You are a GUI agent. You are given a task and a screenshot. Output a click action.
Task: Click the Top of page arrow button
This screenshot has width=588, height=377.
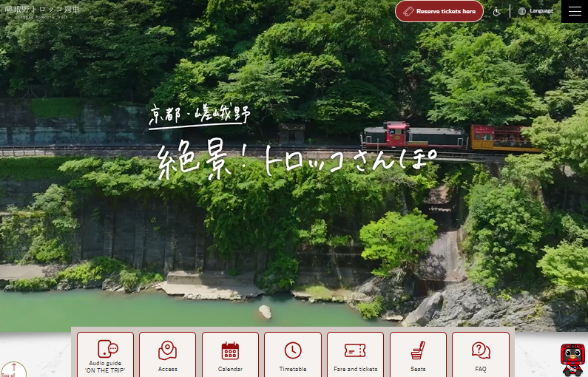click(13, 369)
